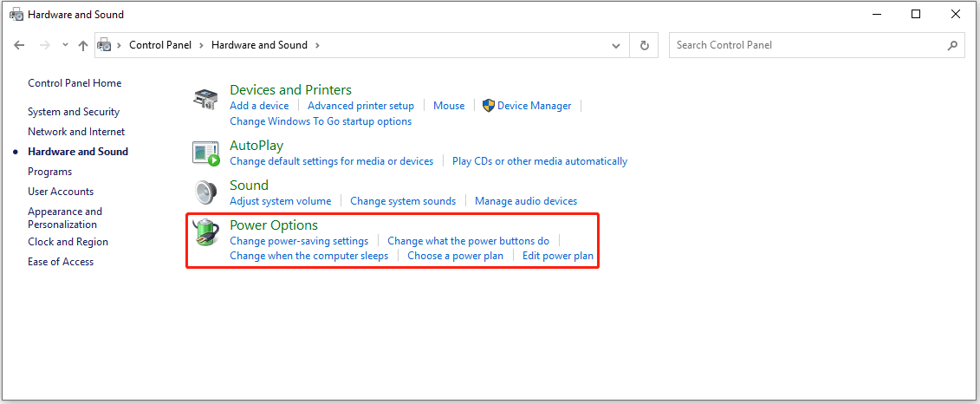Open Ease of Access

coord(61,262)
